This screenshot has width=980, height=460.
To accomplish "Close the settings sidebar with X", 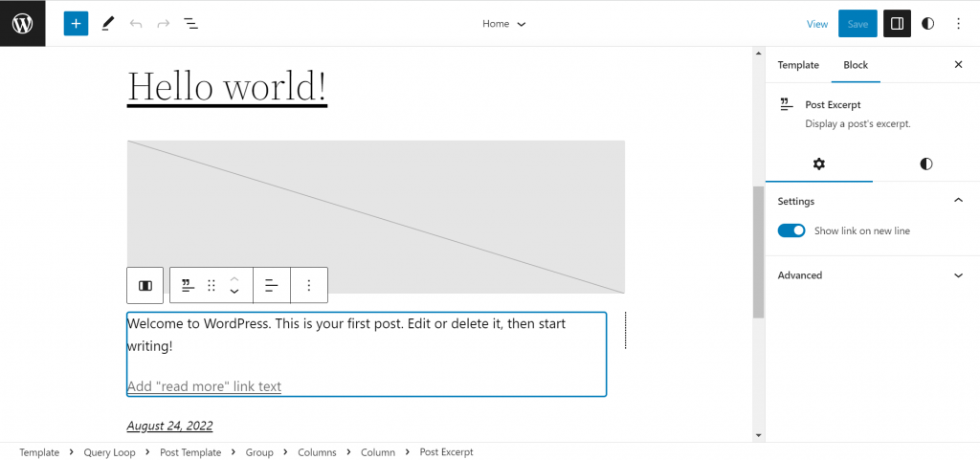I will point(958,64).
